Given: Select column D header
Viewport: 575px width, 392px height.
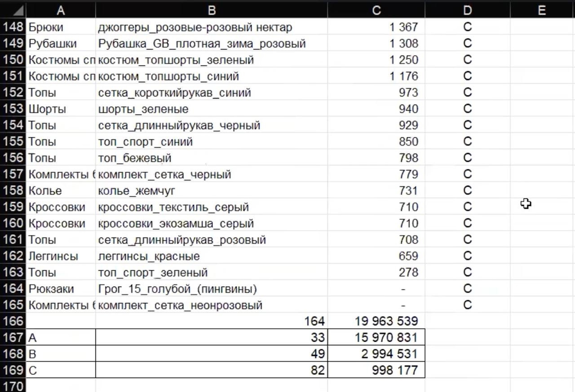Looking at the screenshot, I should (x=468, y=10).
